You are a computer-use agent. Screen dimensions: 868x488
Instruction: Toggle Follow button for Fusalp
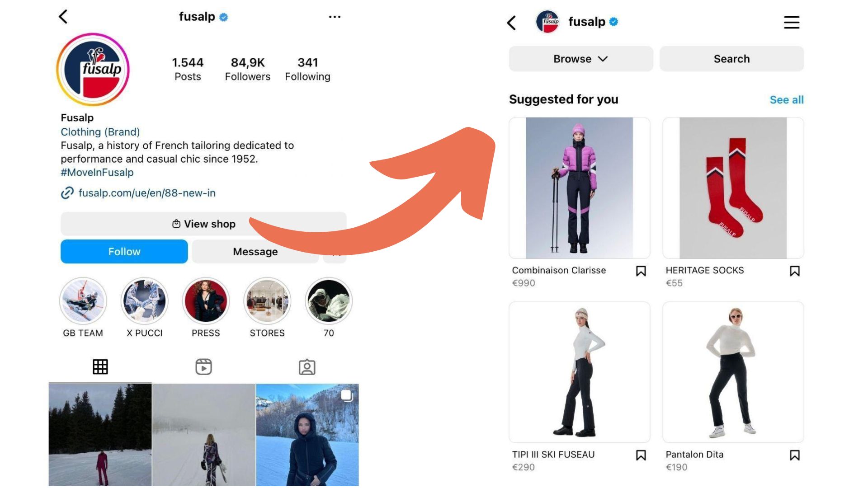124,251
